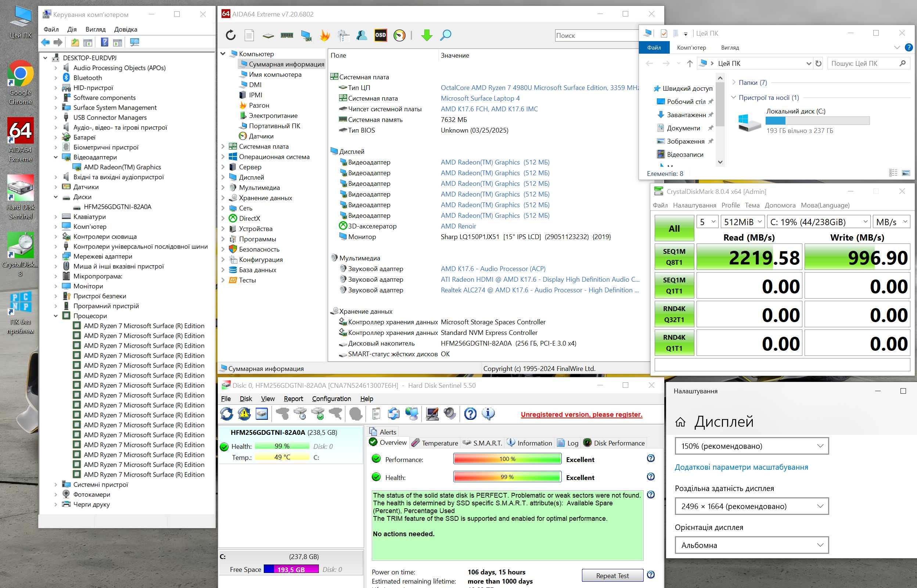
Task: Click the Пошук: Цей ПК search box
Action: click(x=869, y=64)
